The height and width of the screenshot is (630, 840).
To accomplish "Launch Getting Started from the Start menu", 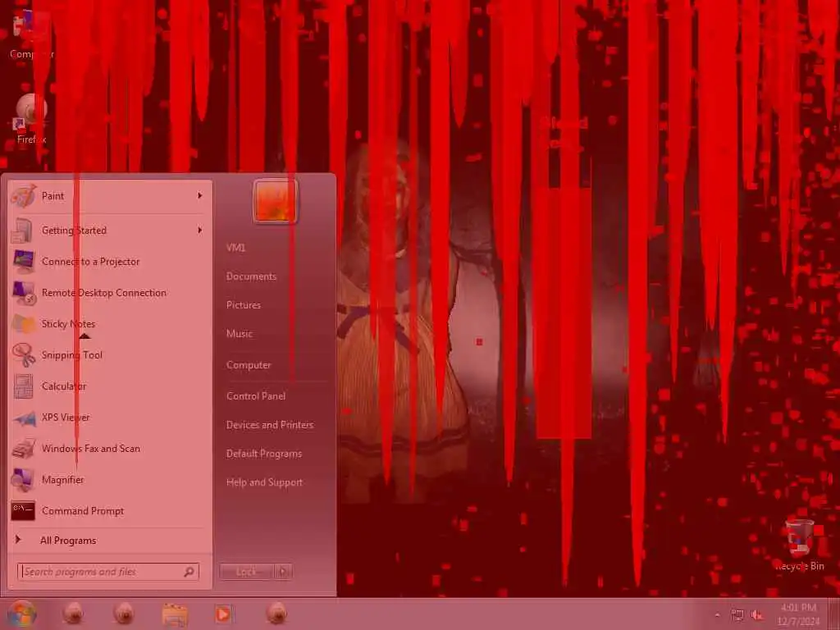I will tap(110, 231).
